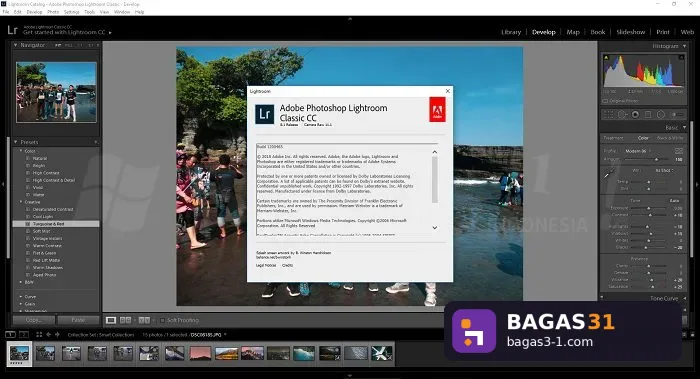Enable the Soft Proofing checkbox

click(x=162, y=320)
